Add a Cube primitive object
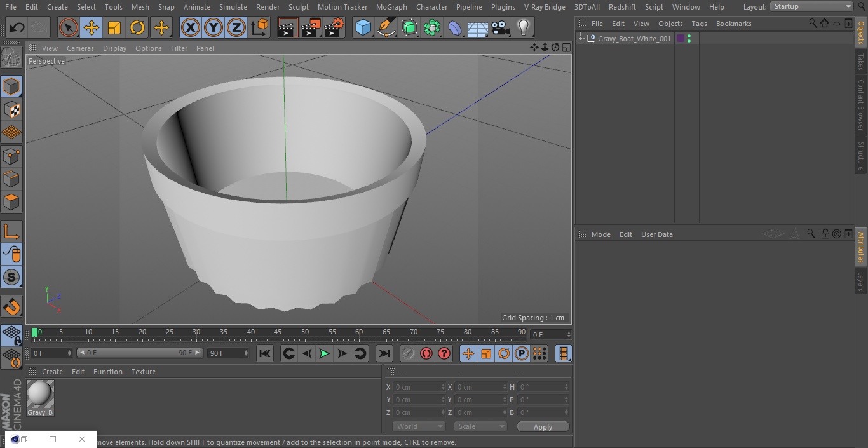868x448 pixels. [363, 27]
